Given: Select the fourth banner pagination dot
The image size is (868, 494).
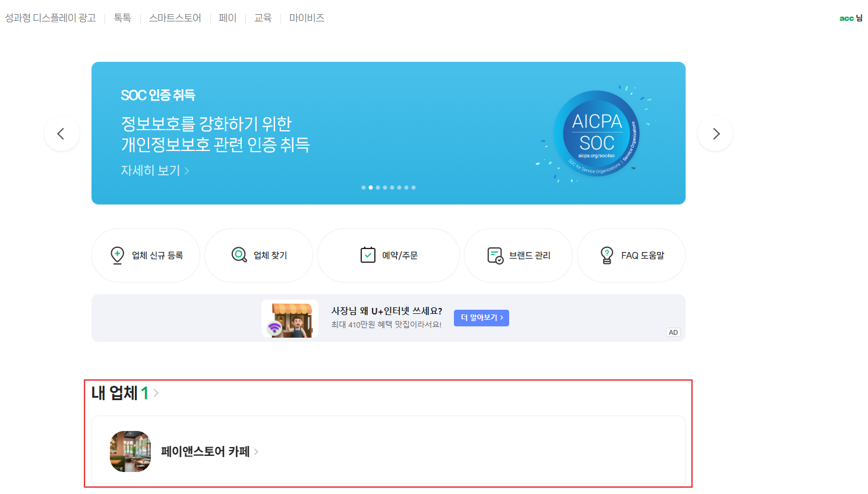Looking at the screenshot, I should pyautogui.click(x=385, y=187).
